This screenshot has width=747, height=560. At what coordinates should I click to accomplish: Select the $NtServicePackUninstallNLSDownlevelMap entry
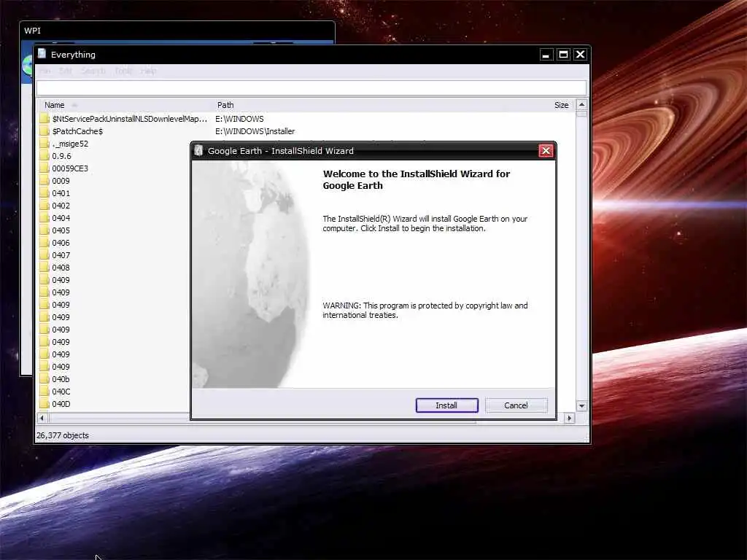tap(130, 119)
